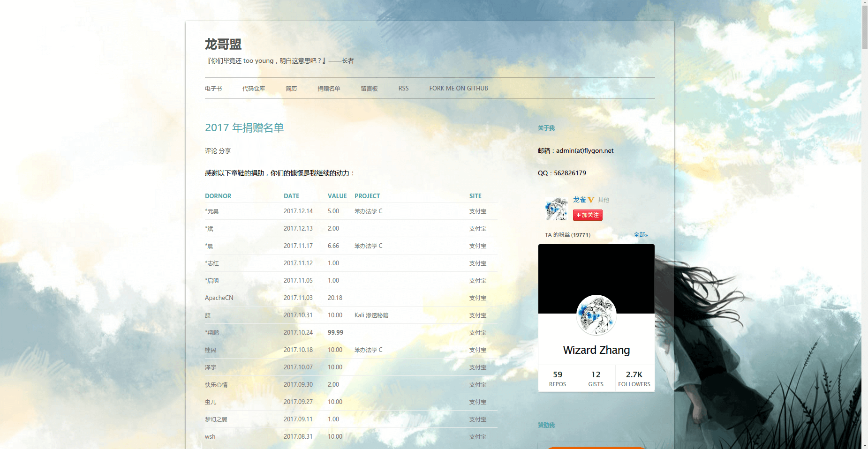Select the donor cell wsh
The image size is (868, 449).
[x=210, y=436]
